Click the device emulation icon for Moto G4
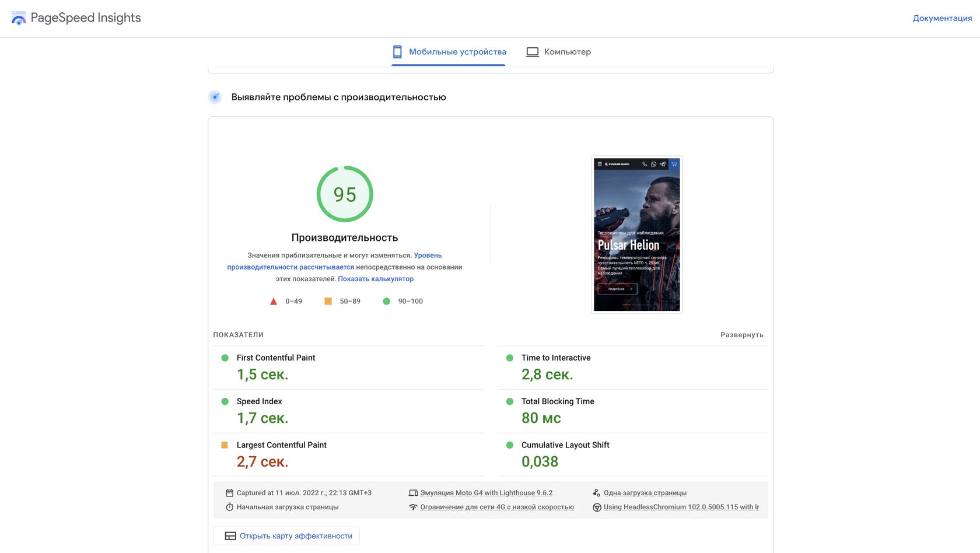 pos(413,493)
